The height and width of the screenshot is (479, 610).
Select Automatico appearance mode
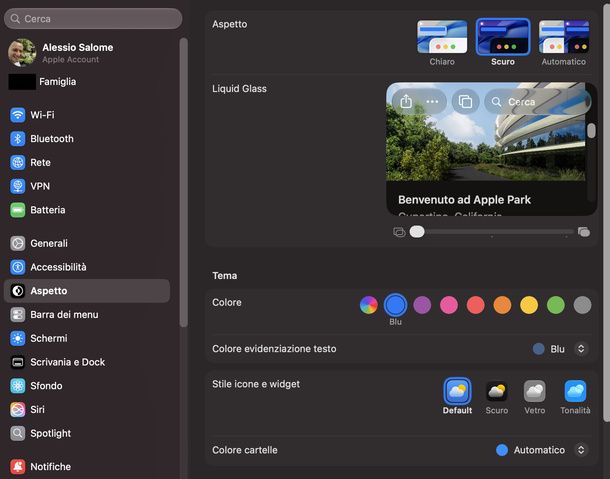[x=564, y=43]
